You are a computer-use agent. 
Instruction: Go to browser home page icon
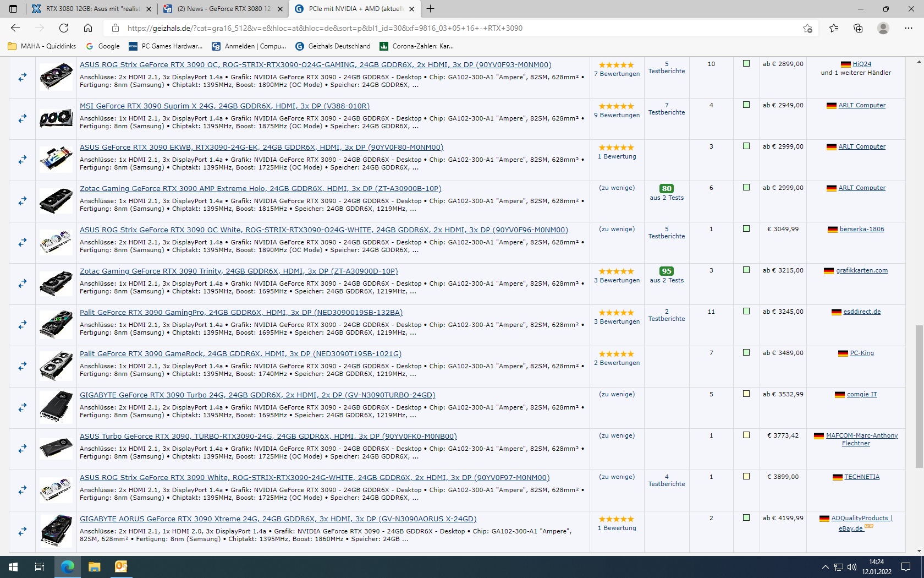[88, 28]
